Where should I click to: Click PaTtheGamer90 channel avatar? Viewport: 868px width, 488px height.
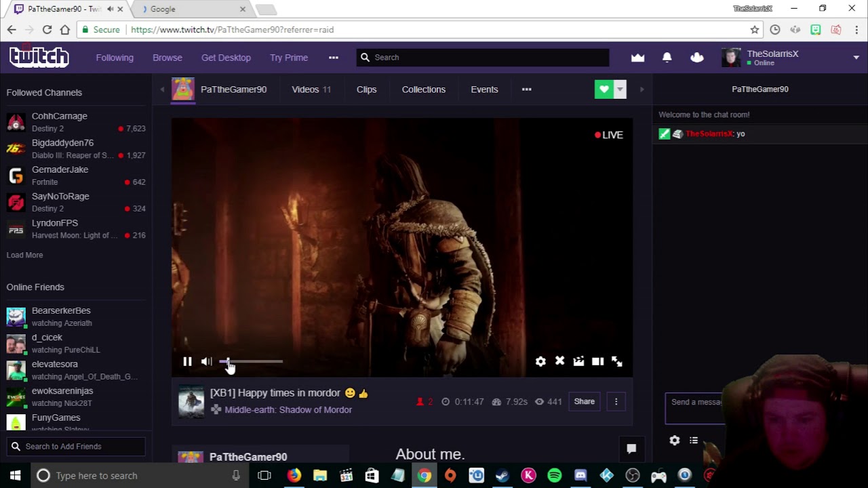point(182,89)
